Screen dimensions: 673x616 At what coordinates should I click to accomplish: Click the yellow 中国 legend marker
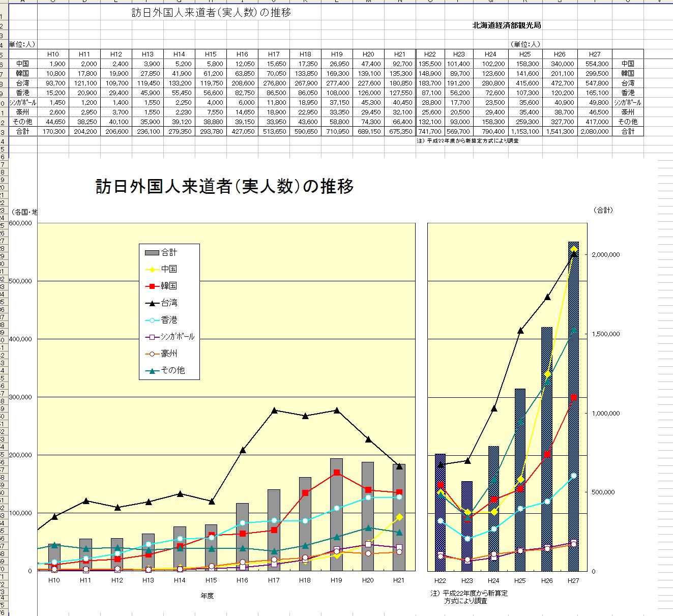[152, 270]
